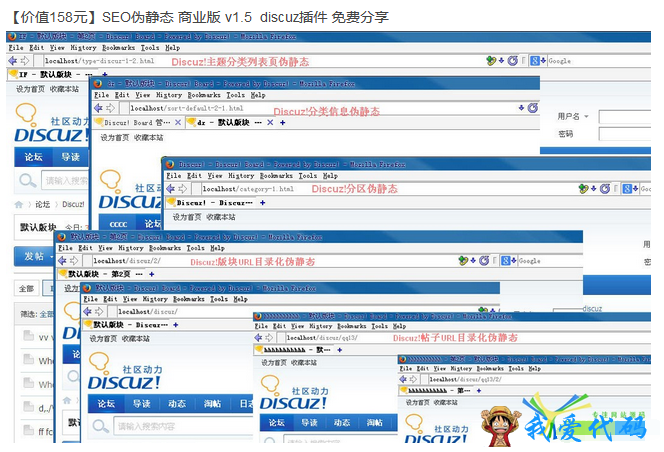Screen dimensions: 664x452
Task: Reload the sort-default-2-1.html page
Action: click(533, 108)
